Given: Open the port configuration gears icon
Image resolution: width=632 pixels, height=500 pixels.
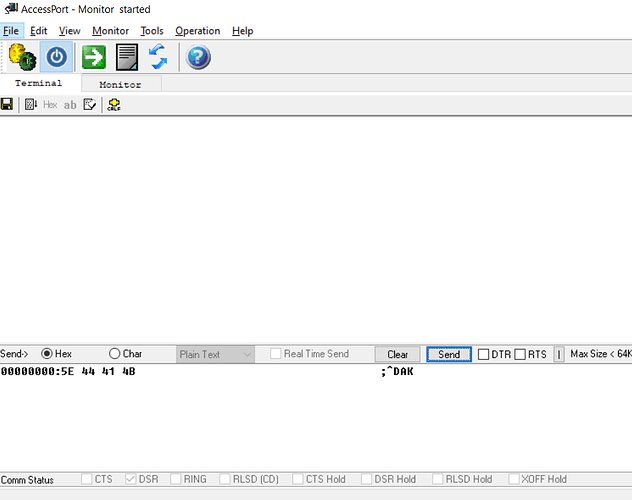Looking at the screenshot, I should 22,57.
